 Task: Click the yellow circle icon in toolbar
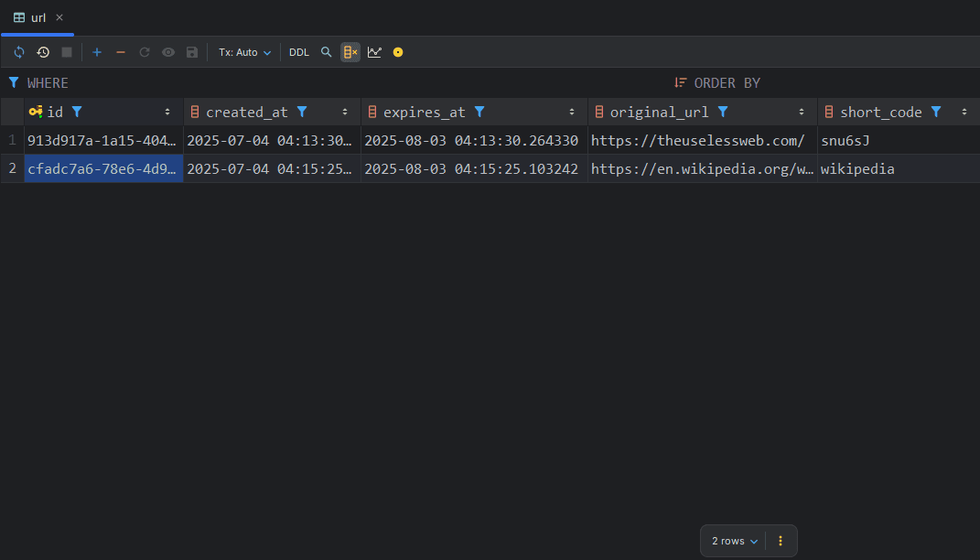click(x=398, y=52)
